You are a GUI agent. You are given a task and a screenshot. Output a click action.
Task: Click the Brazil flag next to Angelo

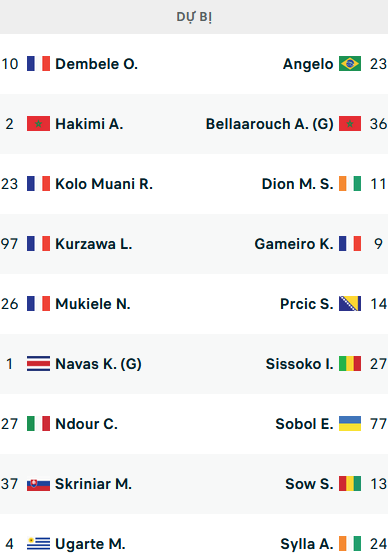coord(350,64)
